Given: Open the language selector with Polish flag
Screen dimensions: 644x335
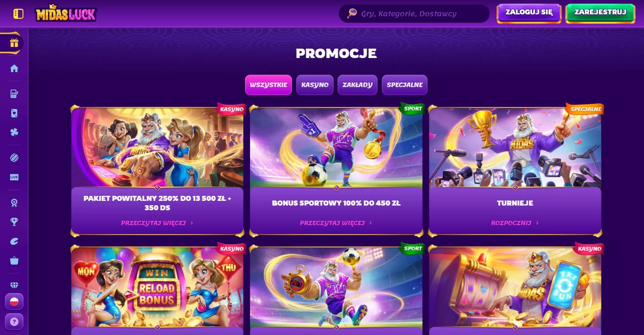Looking at the screenshot, I should [14, 301].
